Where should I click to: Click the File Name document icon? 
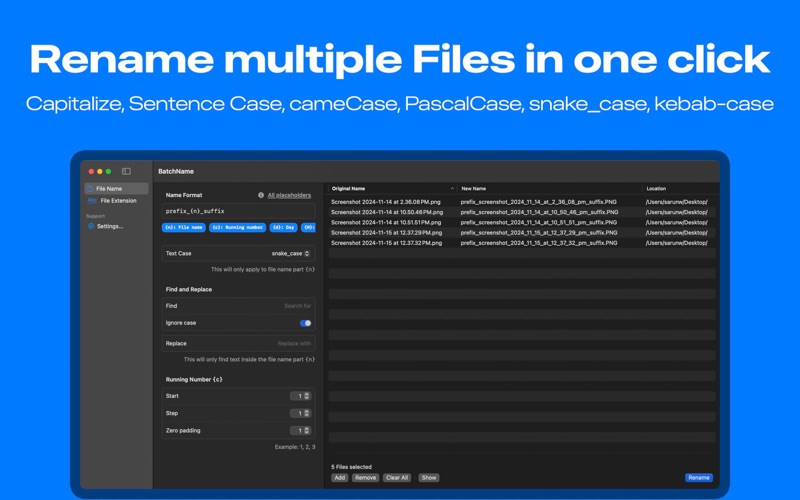(90, 189)
